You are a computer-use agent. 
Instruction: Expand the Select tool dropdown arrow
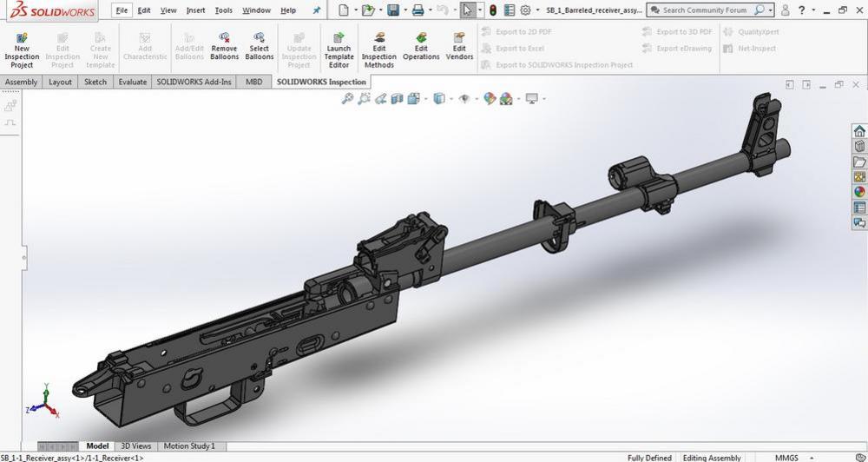coord(479,10)
